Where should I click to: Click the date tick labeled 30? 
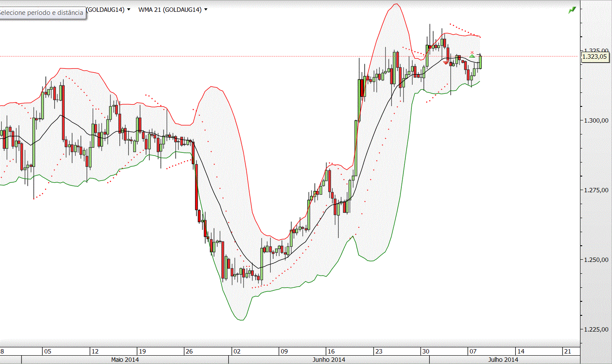point(425,351)
